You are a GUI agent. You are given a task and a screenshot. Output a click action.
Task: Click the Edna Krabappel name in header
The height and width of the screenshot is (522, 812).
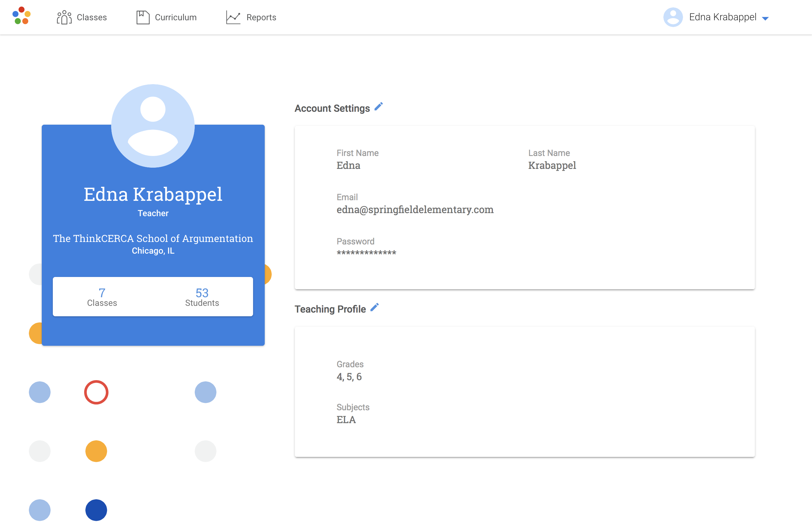pos(723,17)
